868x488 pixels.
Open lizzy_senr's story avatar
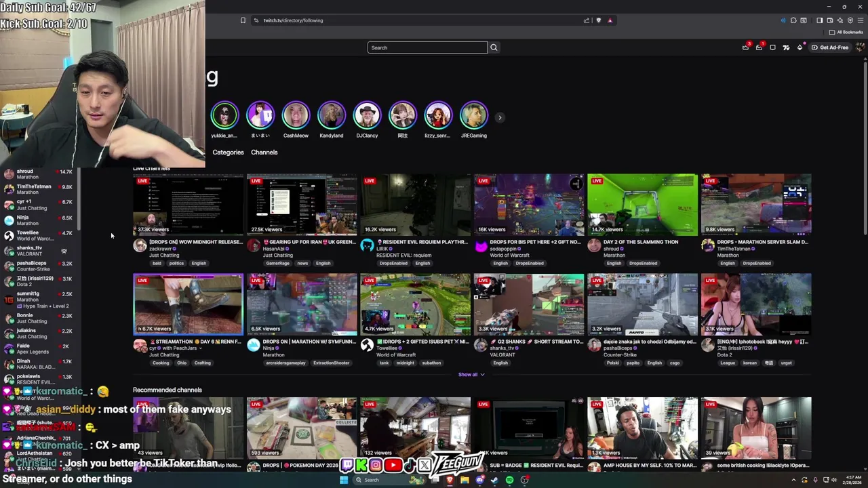[438, 115]
